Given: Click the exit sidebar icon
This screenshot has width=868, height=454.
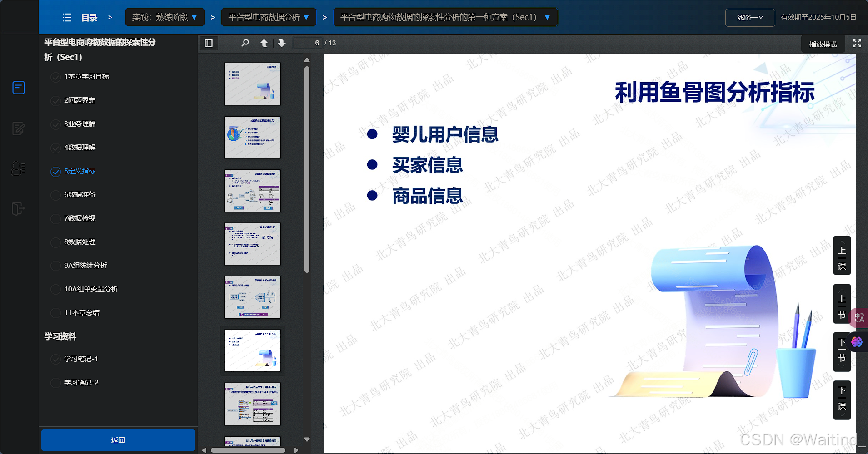Looking at the screenshot, I should click(18, 209).
